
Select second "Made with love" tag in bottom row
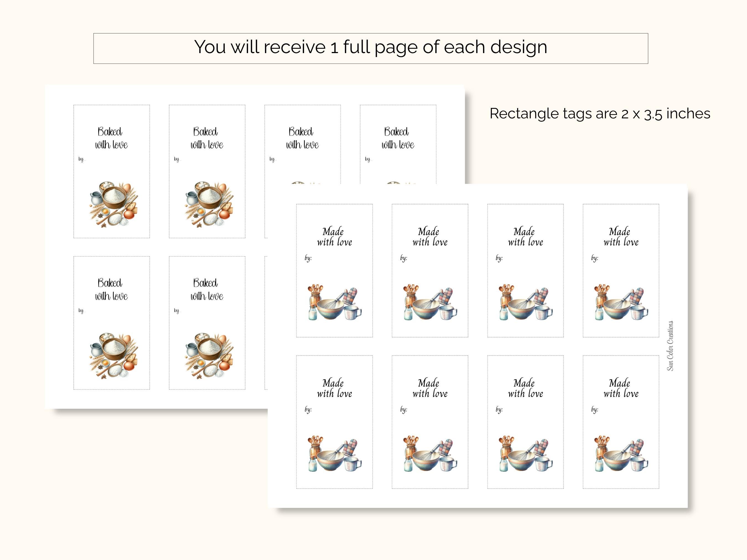(430, 422)
